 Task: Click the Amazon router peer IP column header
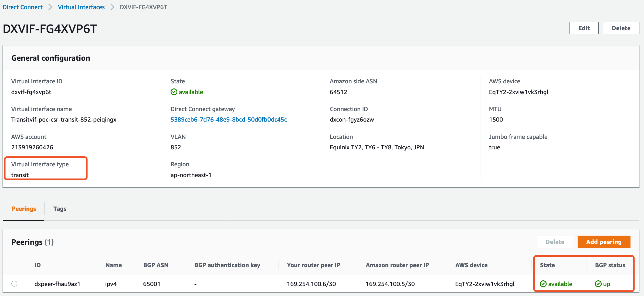(397, 265)
